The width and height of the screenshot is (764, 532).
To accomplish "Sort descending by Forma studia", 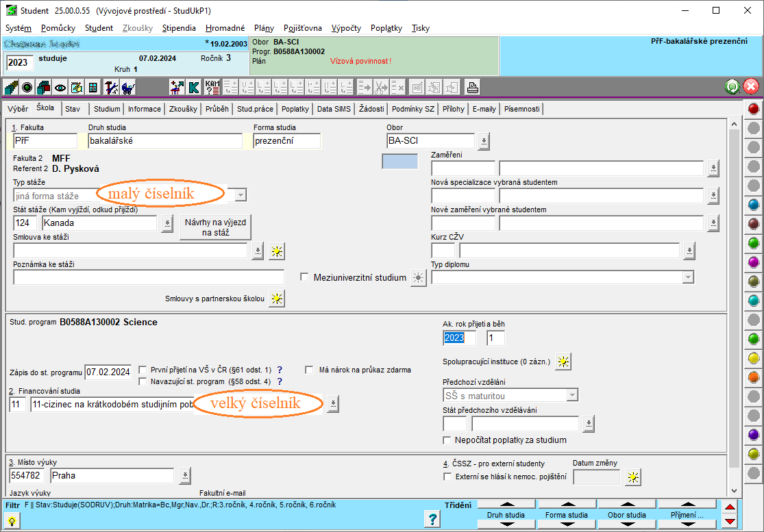I will [x=567, y=524].
